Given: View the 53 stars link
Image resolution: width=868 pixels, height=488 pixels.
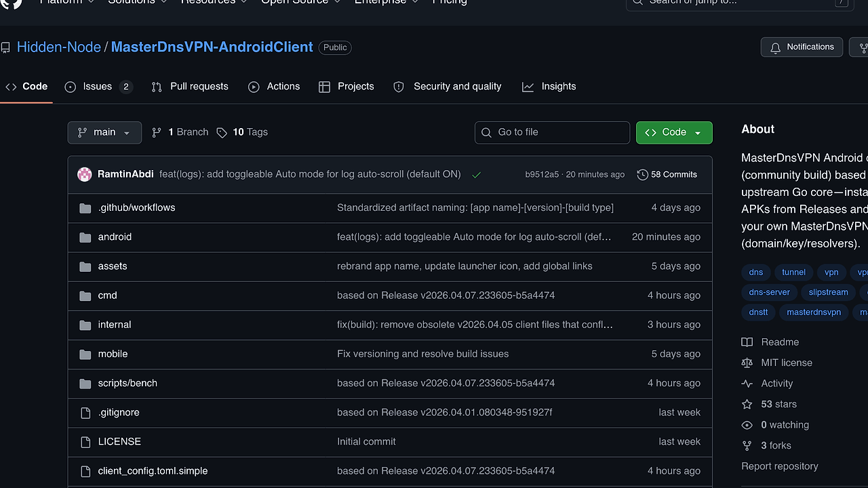Looking at the screenshot, I should (x=770, y=404).
